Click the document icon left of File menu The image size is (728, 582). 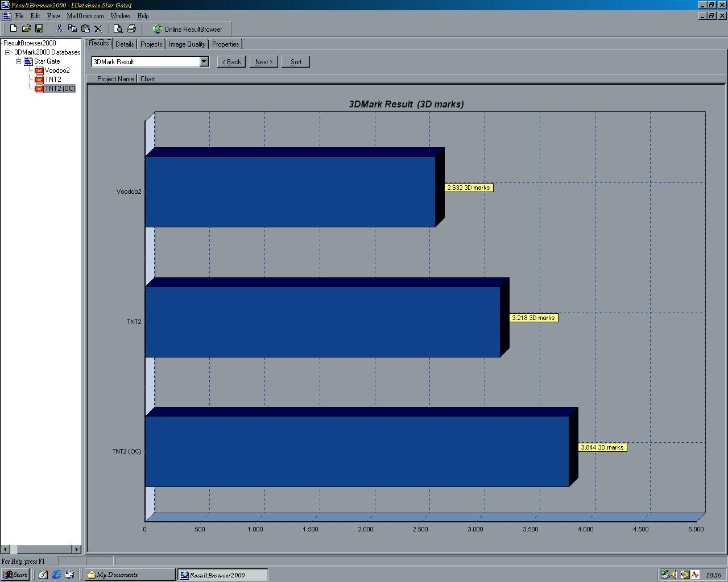6,16
